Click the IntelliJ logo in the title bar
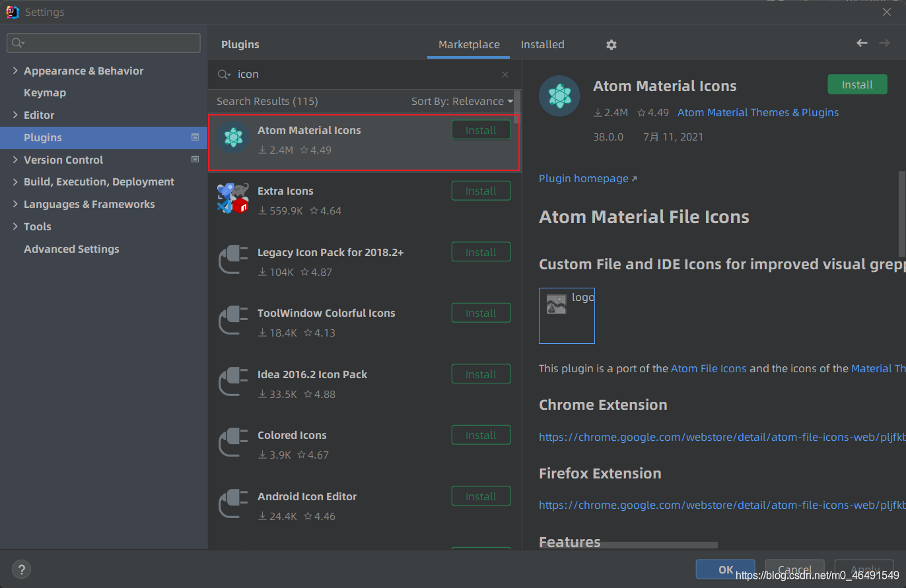This screenshot has height=588, width=906. point(11,12)
